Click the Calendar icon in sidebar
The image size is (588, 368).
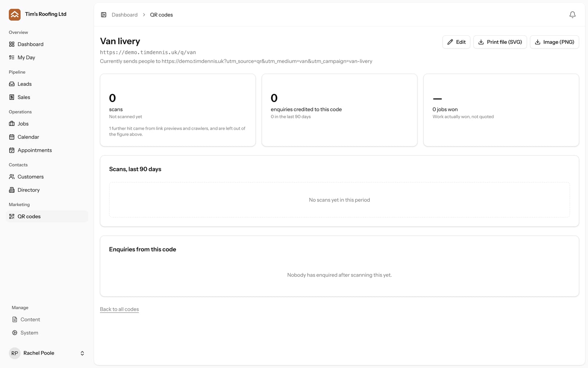click(x=12, y=137)
